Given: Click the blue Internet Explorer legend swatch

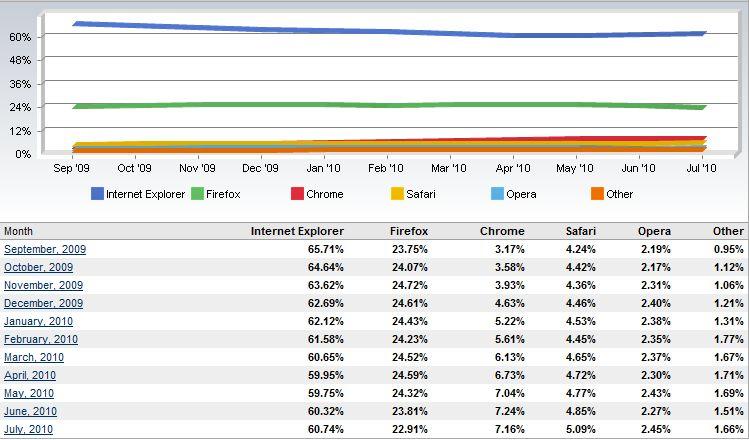Looking at the screenshot, I should [x=97, y=194].
